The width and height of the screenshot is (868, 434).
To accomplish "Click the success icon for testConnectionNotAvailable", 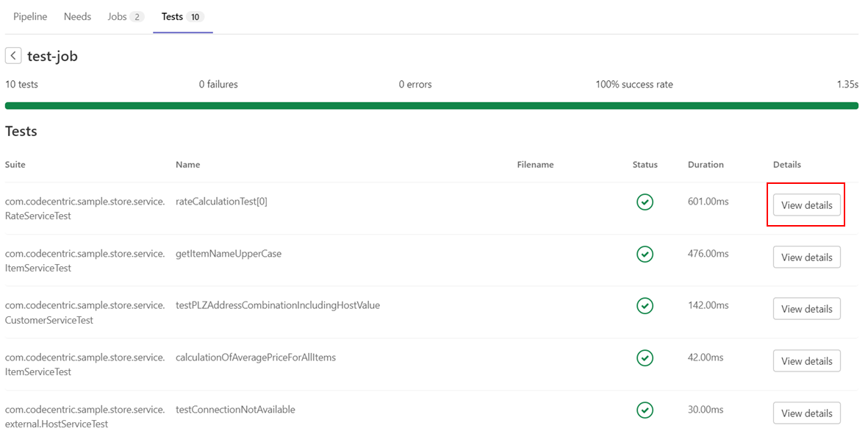I will 645,410.
